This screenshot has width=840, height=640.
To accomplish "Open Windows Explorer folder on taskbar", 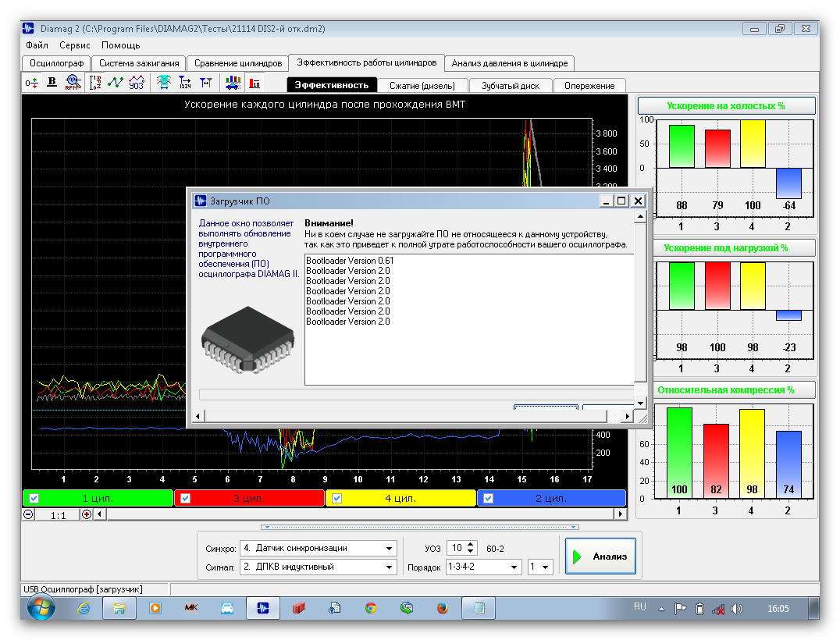I will click(x=119, y=609).
